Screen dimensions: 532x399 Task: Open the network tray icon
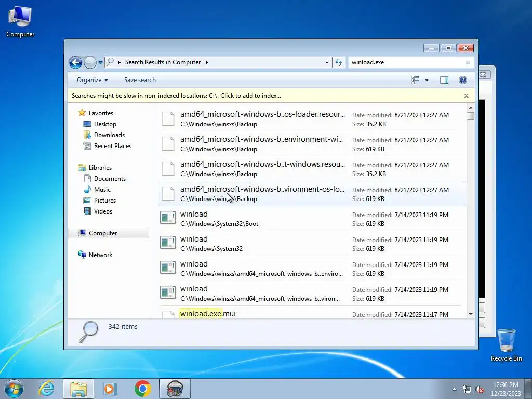point(467,389)
